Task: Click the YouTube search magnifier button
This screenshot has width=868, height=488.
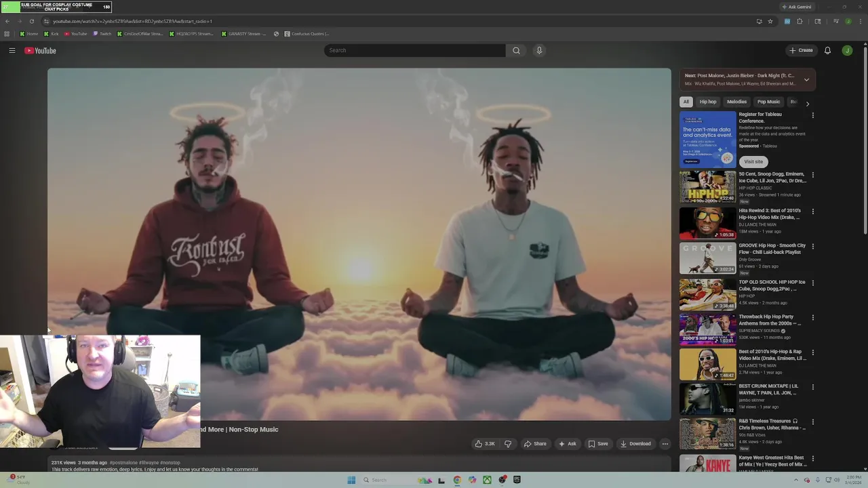Action: [516, 50]
